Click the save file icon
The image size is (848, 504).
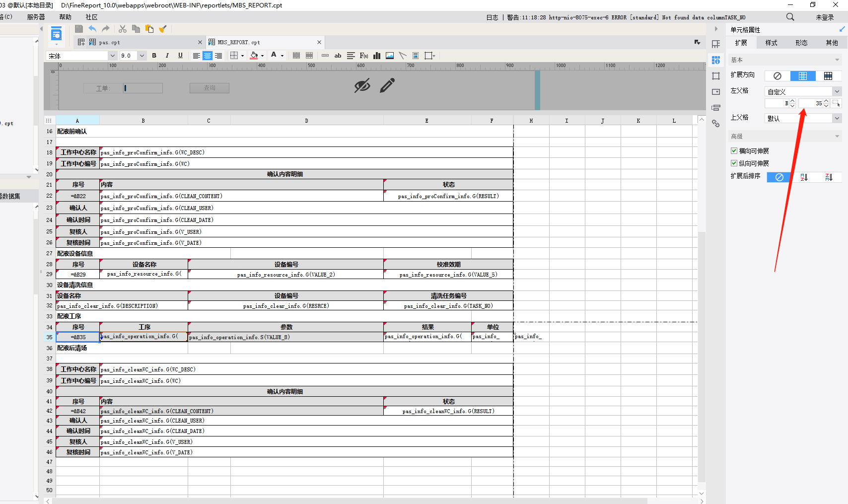(x=78, y=29)
